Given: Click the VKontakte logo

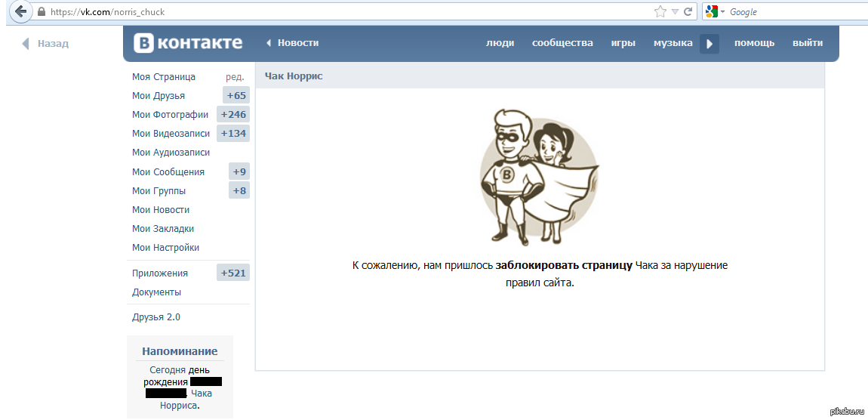Looking at the screenshot, I should (189, 43).
